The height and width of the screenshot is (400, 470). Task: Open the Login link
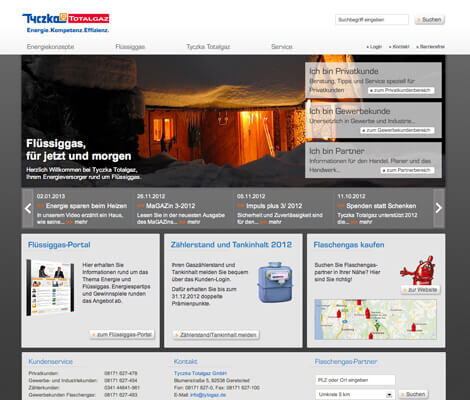[374, 47]
